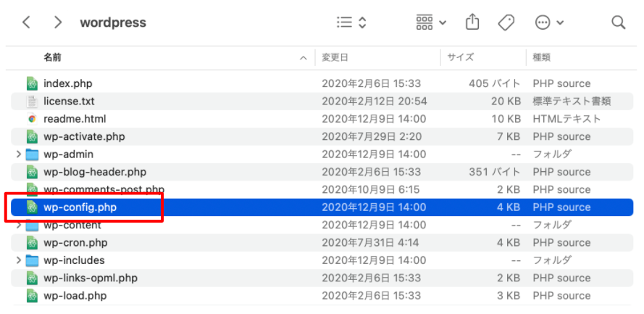Sort by the 変更日 column header

tap(335, 57)
